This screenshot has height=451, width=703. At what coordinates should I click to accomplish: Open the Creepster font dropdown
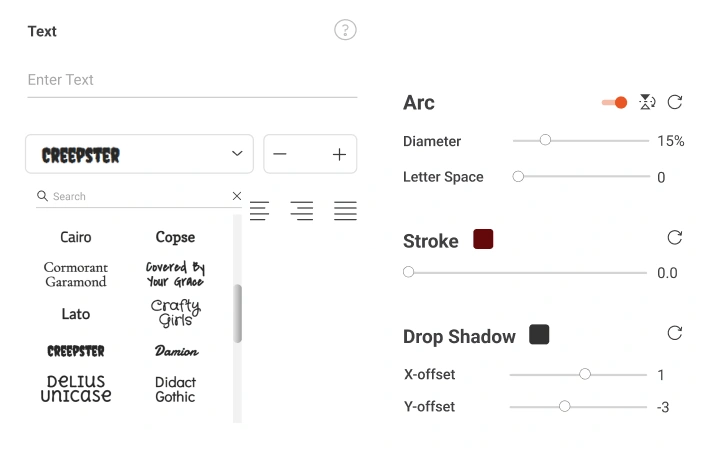click(139, 154)
